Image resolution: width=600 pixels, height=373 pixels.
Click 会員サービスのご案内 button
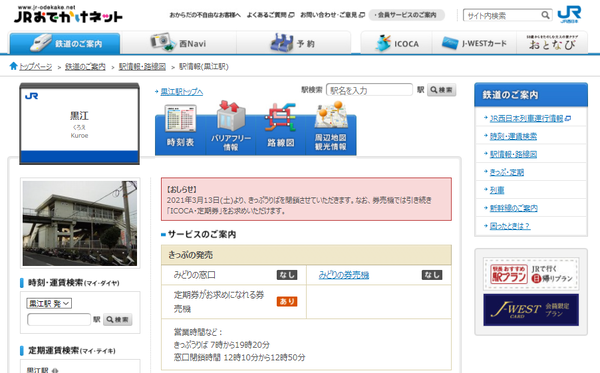pos(406,15)
